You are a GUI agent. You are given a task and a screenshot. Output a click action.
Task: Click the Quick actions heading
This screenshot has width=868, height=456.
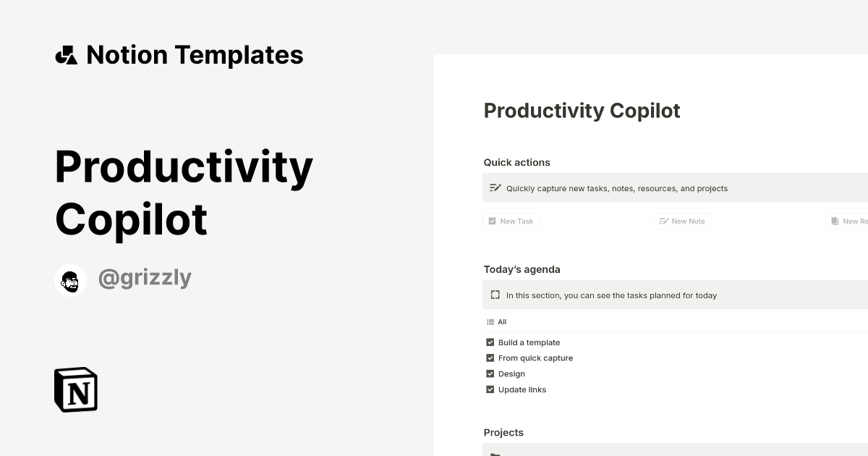pyautogui.click(x=516, y=162)
